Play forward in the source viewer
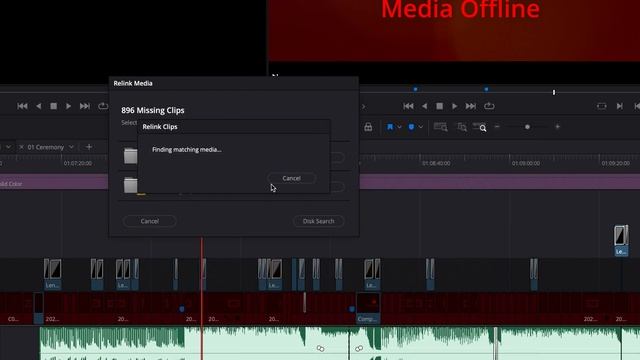 coord(69,106)
